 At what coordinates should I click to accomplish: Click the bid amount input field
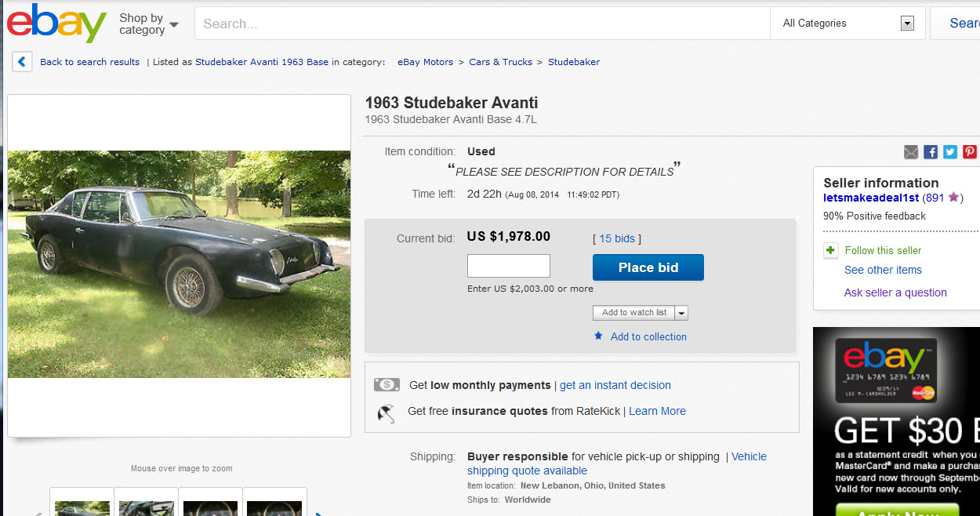pyautogui.click(x=509, y=266)
